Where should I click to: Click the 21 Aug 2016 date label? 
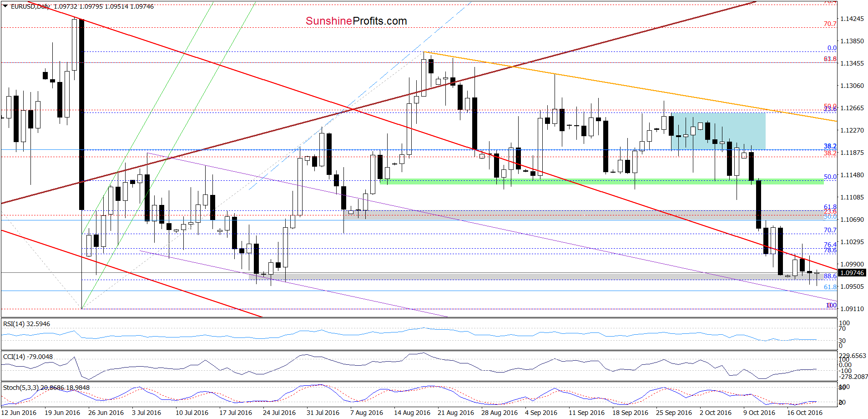coord(456,413)
